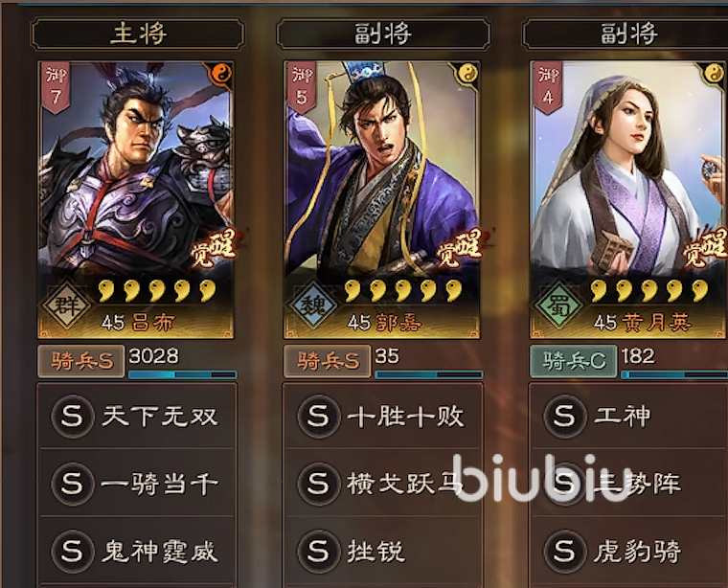This screenshot has width=728, height=588.
Task: Open the 虎豹骑 skill entry
Action: pyautogui.click(x=629, y=551)
